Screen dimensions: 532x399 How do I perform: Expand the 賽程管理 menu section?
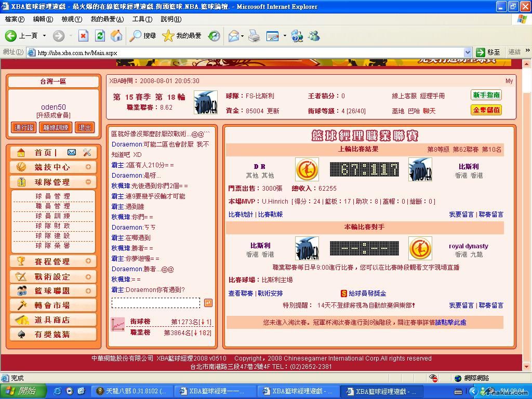coord(88,261)
